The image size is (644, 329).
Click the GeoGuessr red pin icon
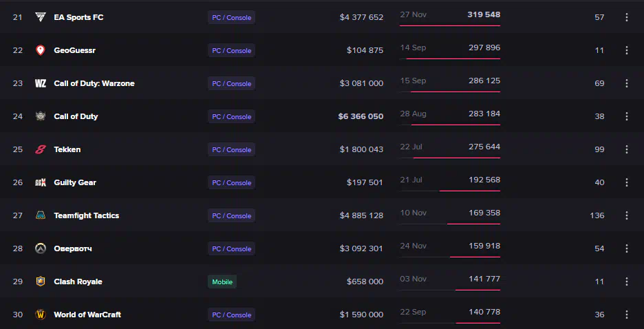point(40,50)
